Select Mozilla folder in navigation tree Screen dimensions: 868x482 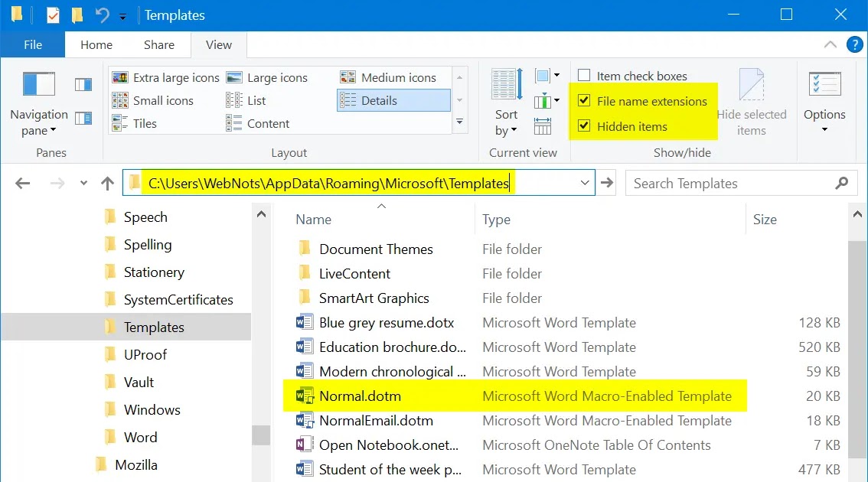(126, 465)
